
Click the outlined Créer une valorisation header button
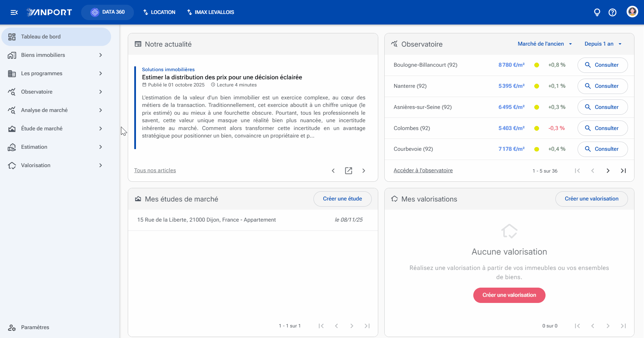tap(592, 199)
